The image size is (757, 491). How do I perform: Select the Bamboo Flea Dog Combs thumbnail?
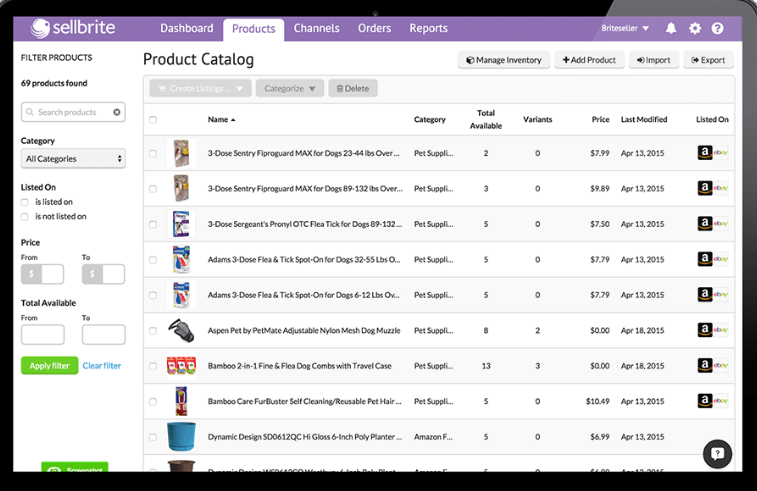click(180, 366)
